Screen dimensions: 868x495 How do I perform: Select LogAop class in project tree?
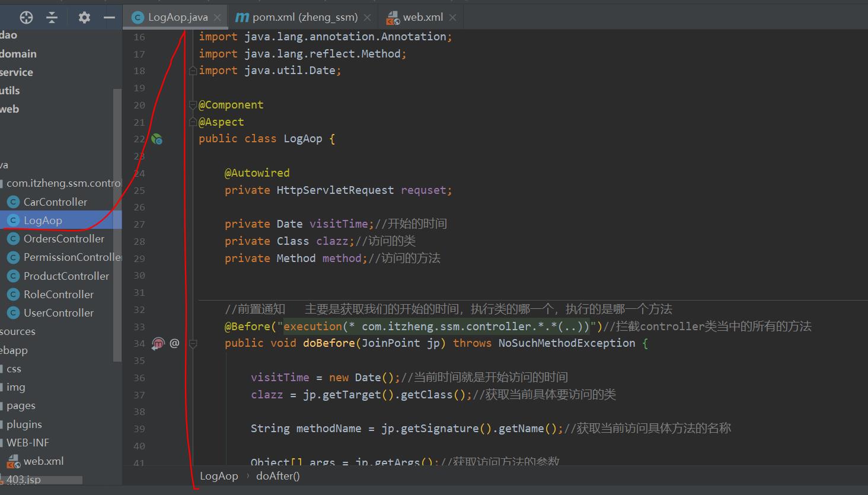tap(43, 220)
